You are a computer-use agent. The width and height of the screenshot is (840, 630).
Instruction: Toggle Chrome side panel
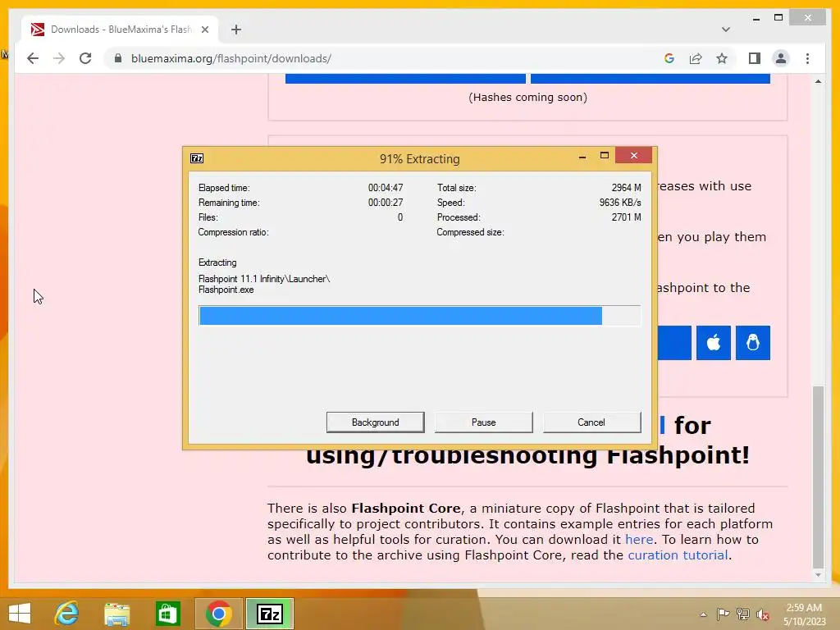coord(755,58)
